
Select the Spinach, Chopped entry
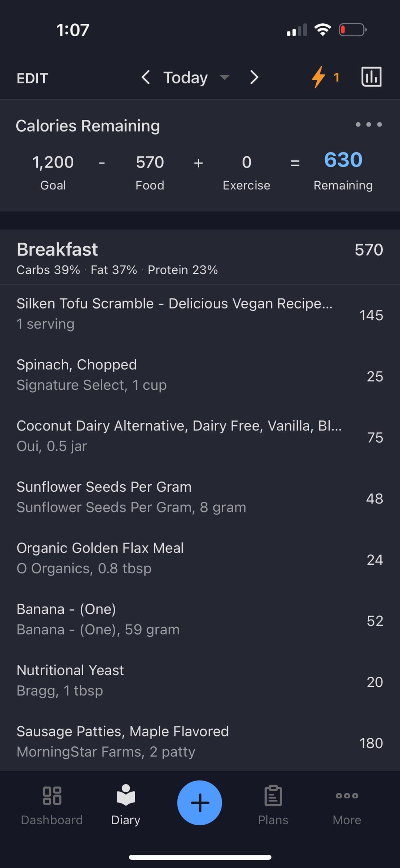click(92, 375)
